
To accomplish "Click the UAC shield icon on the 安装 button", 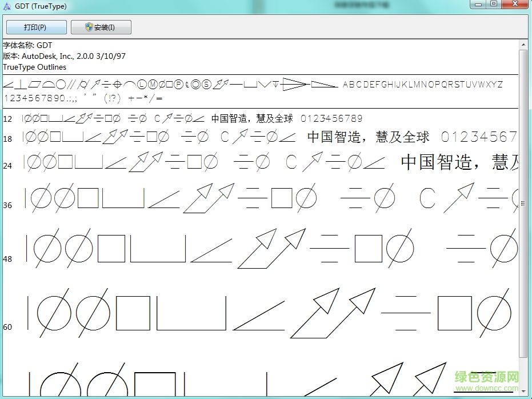I will point(89,27).
